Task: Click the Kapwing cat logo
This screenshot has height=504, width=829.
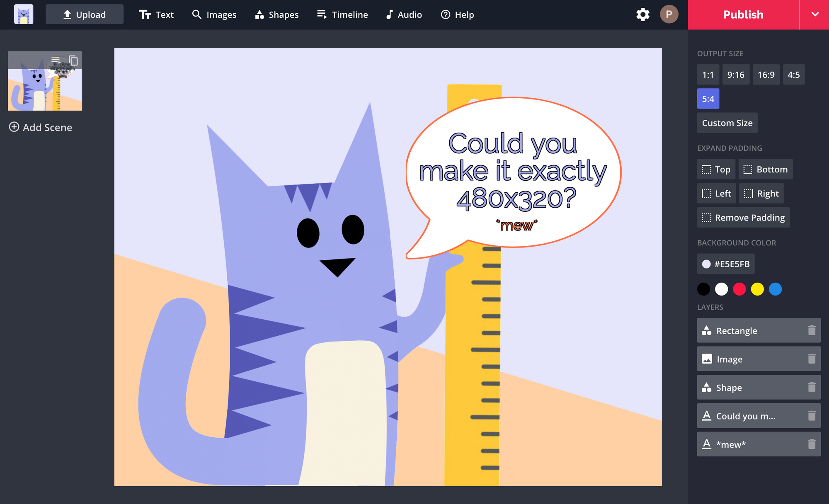Action: pyautogui.click(x=24, y=15)
